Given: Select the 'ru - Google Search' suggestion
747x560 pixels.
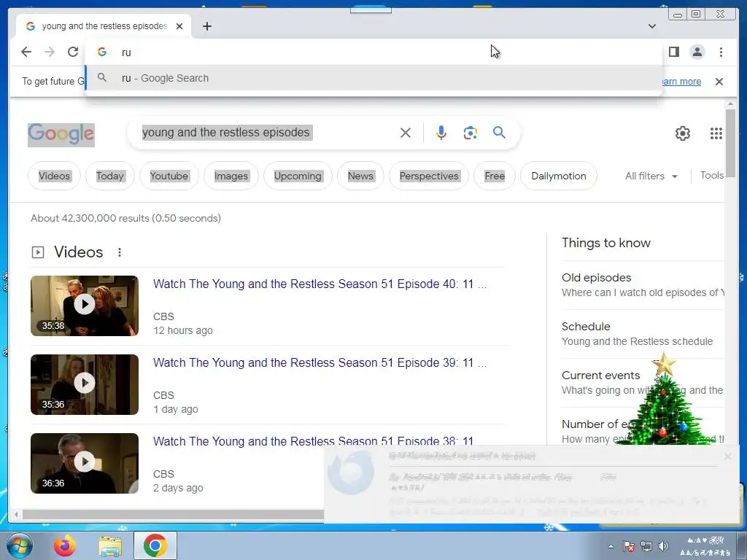Looking at the screenshot, I should tap(373, 78).
